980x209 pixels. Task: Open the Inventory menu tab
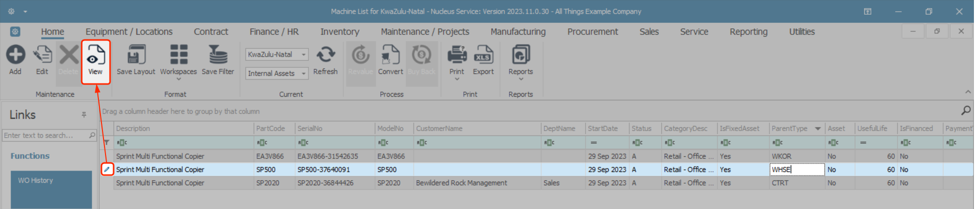coord(339,31)
